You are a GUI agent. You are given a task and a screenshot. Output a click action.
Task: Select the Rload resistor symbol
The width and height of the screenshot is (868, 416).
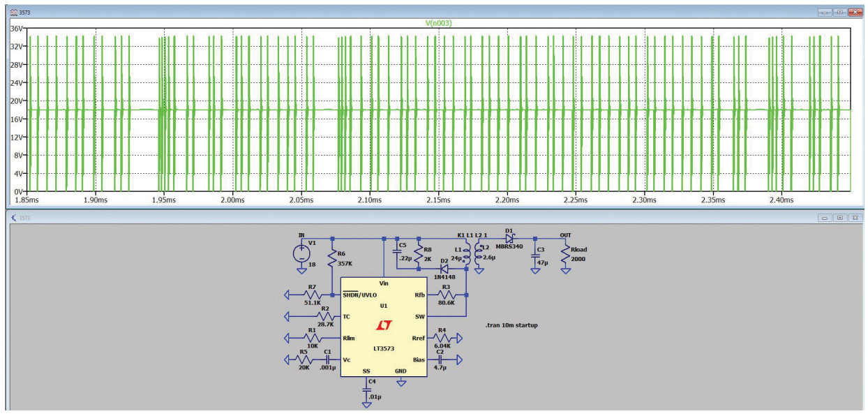[x=566, y=254]
